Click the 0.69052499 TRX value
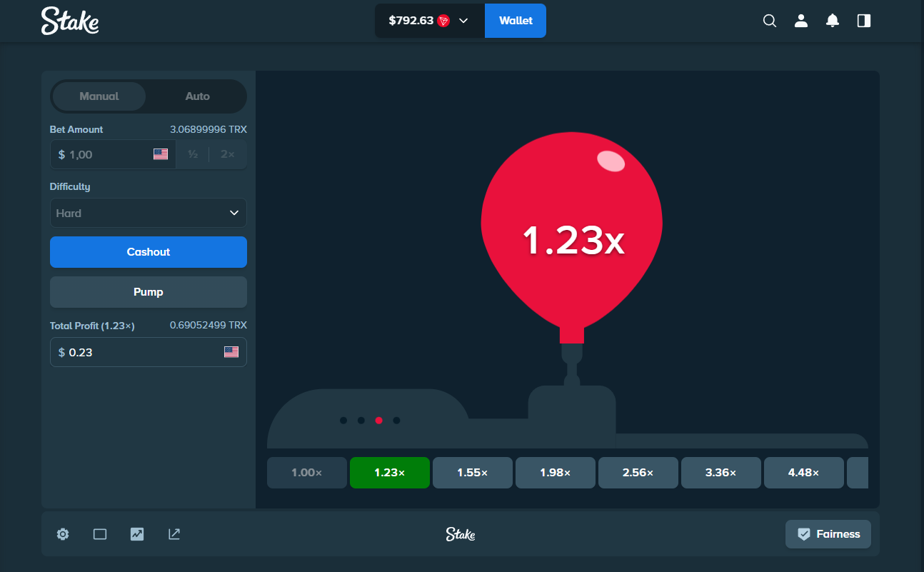The width and height of the screenshot is (924, 572). (209, 325)
